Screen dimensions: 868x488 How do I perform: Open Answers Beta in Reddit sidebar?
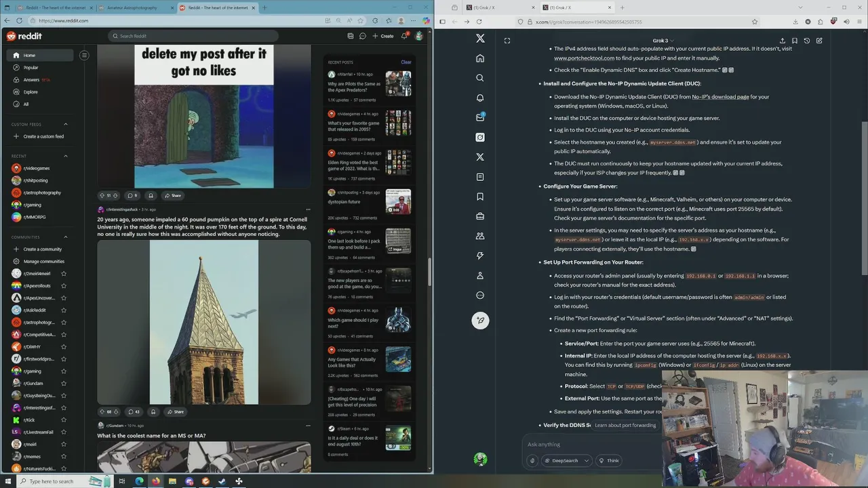pyautogui.click(x=41, y=79)
